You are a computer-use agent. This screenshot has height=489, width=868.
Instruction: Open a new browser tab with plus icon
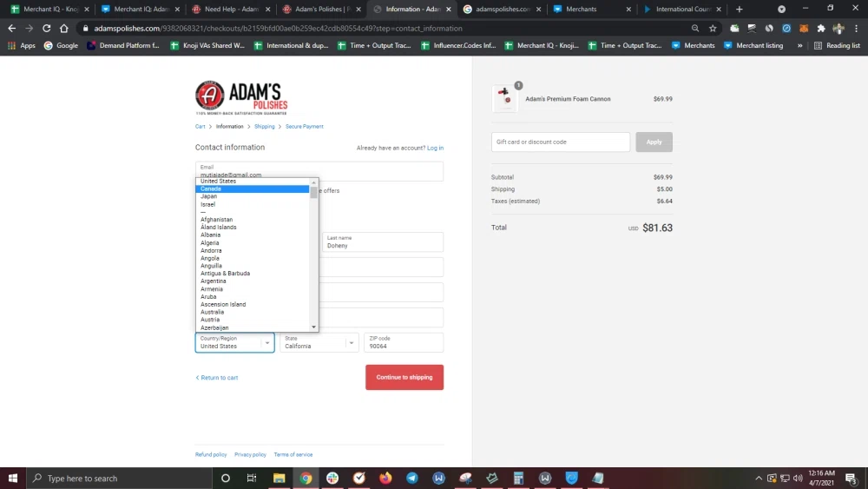pos(740,9)
